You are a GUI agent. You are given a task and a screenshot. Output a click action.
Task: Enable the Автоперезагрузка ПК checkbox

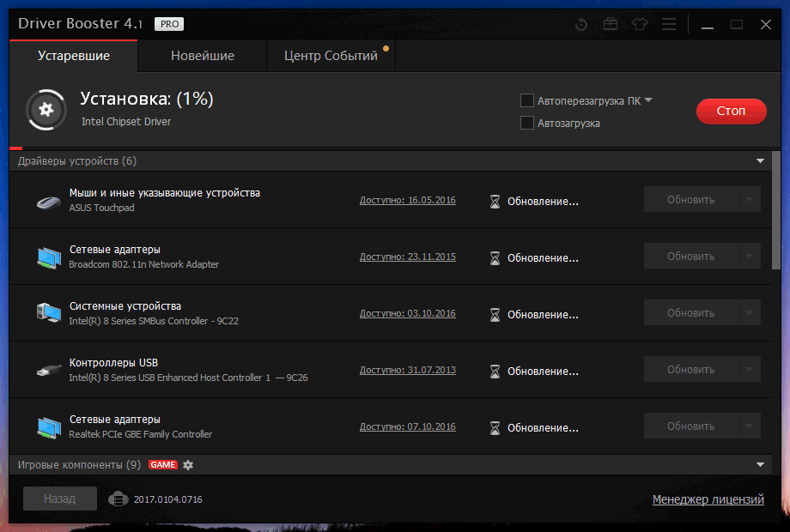[527, 100]
